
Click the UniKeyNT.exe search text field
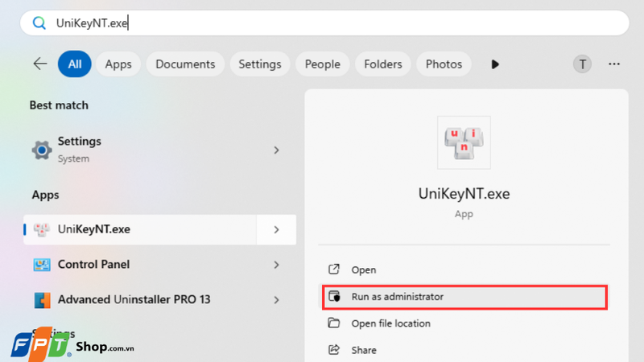pyautogui.click(x=324, y=23)
